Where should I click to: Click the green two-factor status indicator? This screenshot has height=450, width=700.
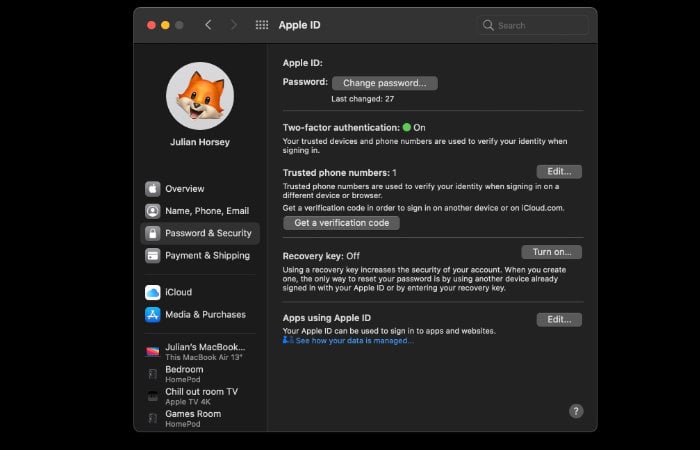406,127
